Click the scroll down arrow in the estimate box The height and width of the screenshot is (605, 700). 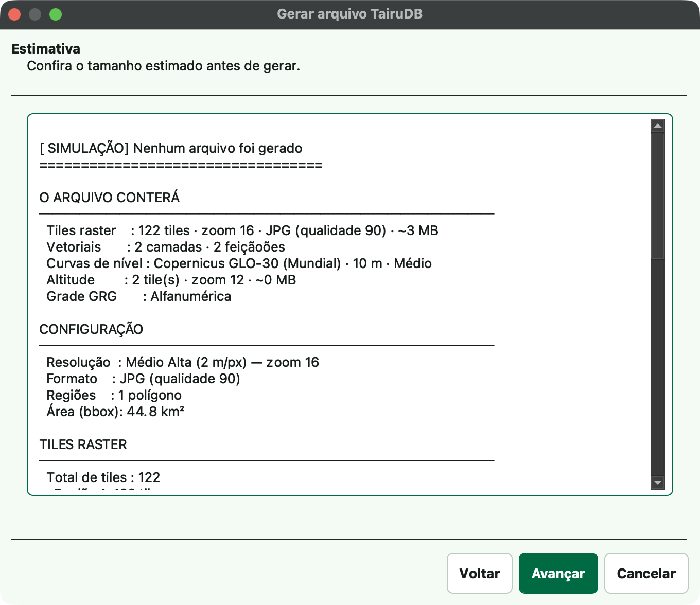coord(658,483)
